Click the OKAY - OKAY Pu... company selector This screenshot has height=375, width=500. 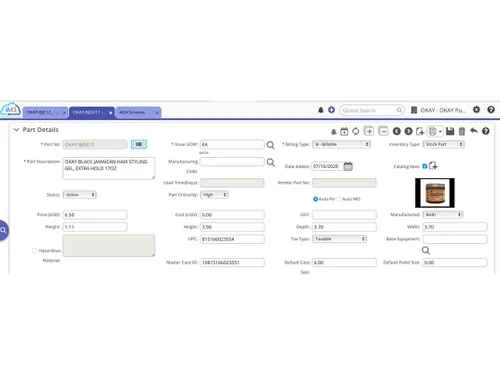(x=443, y=110)
